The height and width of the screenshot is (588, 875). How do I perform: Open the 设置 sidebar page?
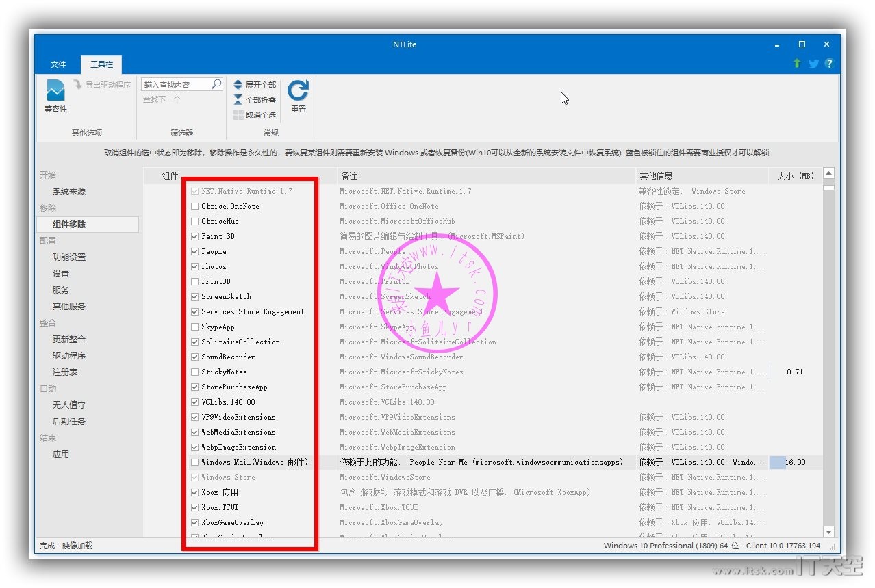click(x=61, y=274)
